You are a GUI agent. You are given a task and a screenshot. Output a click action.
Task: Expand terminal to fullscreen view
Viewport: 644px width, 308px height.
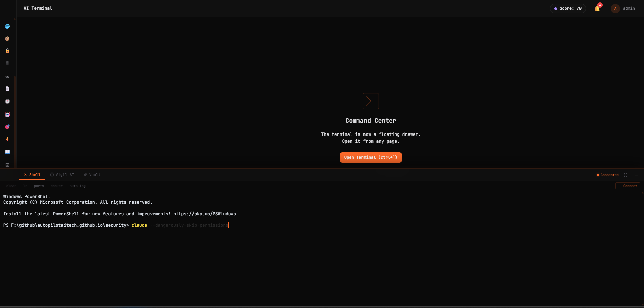(x=626, y=175)
